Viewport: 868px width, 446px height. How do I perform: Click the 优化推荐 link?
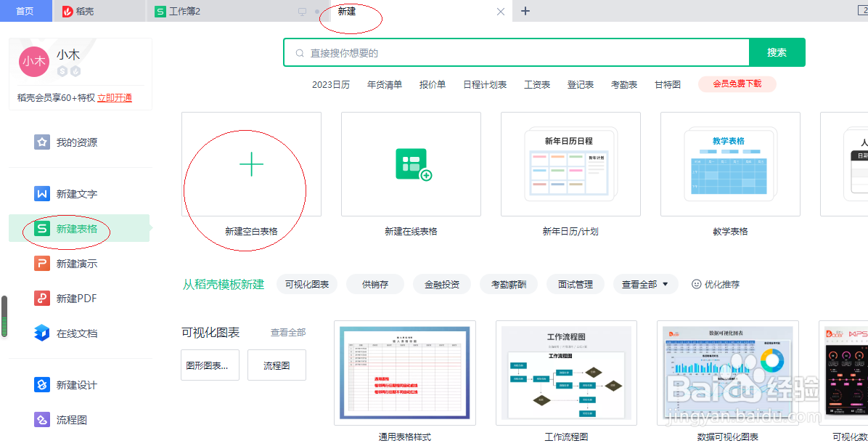coord(722,284)
